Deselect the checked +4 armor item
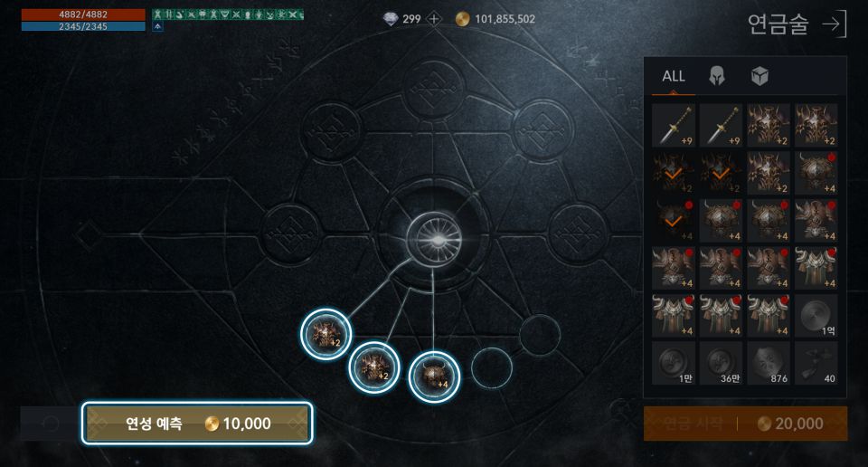Image resolution: width=868 pixels, height=467 pixels. pos(673,221)
